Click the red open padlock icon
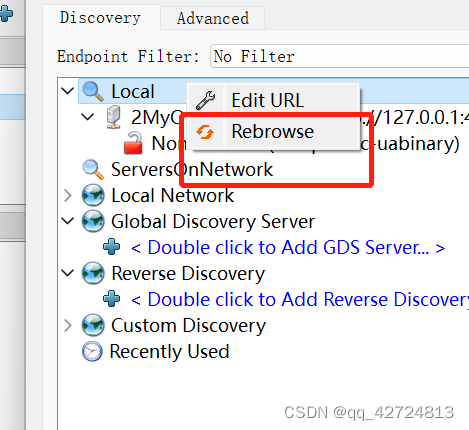Screen dimensions: 469x430 click(133, 143)
